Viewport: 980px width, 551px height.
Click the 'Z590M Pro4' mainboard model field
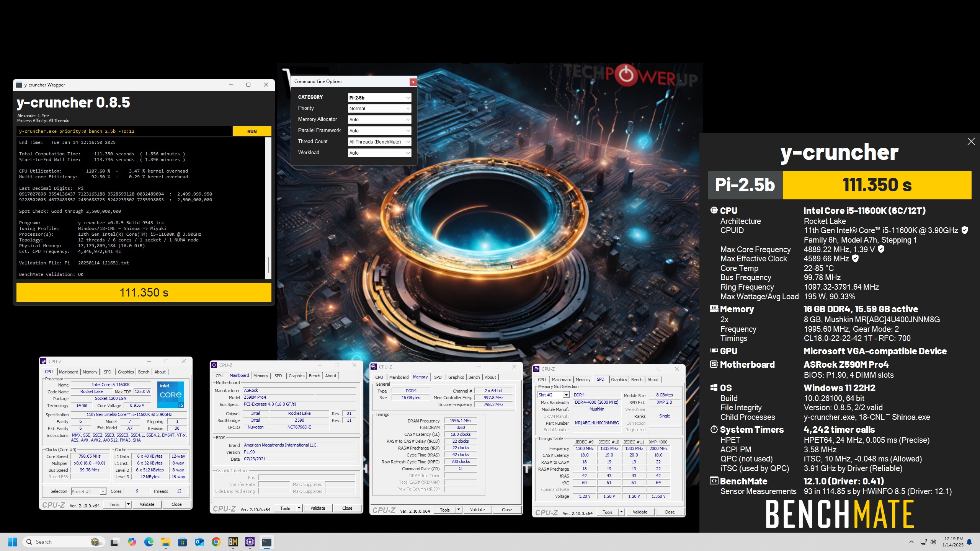click(279, 398)
